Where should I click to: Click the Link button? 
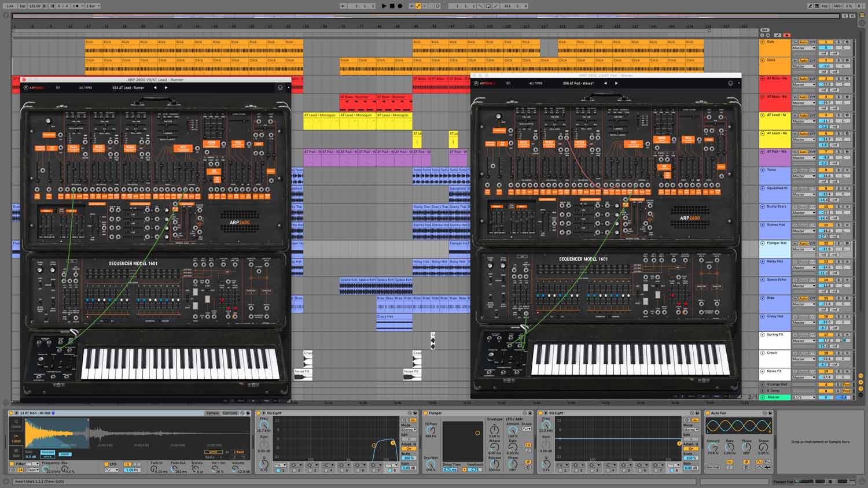(10, 6)
